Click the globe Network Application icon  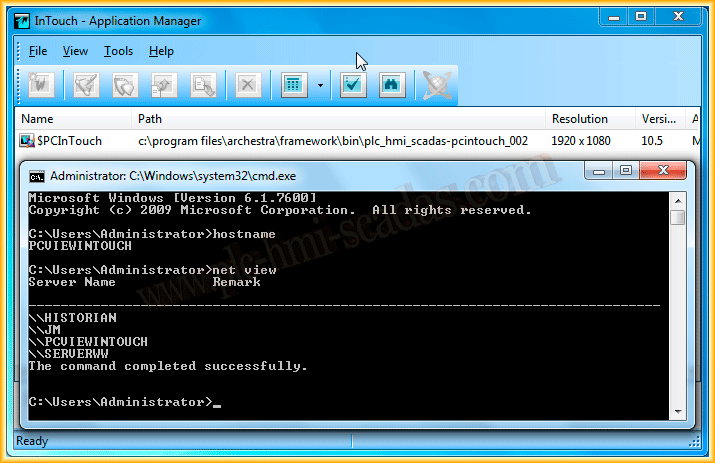[x=435, y=86]
